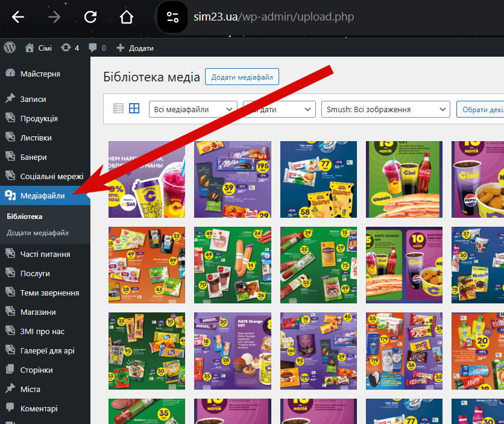Click the speech bubble icon beside Коментарі
The width and height of the screenshot is (504, 424).
(10, 407)
